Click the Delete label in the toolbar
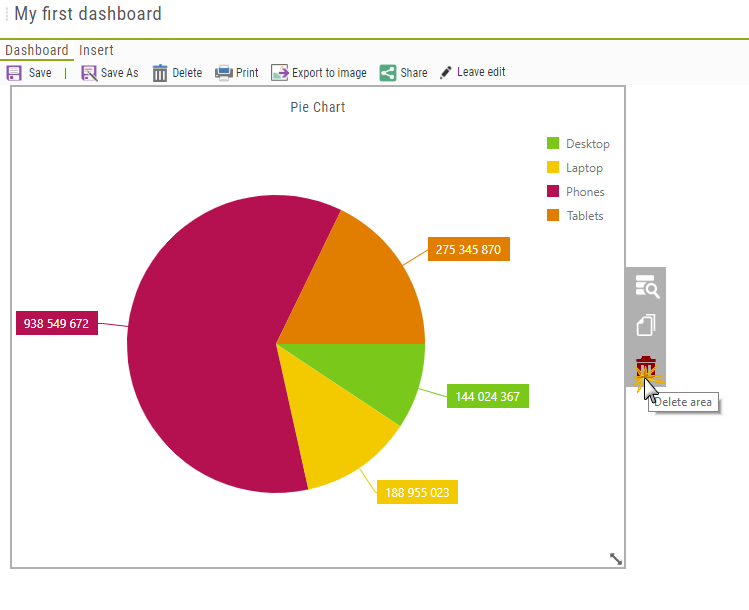 pos(187,73)
